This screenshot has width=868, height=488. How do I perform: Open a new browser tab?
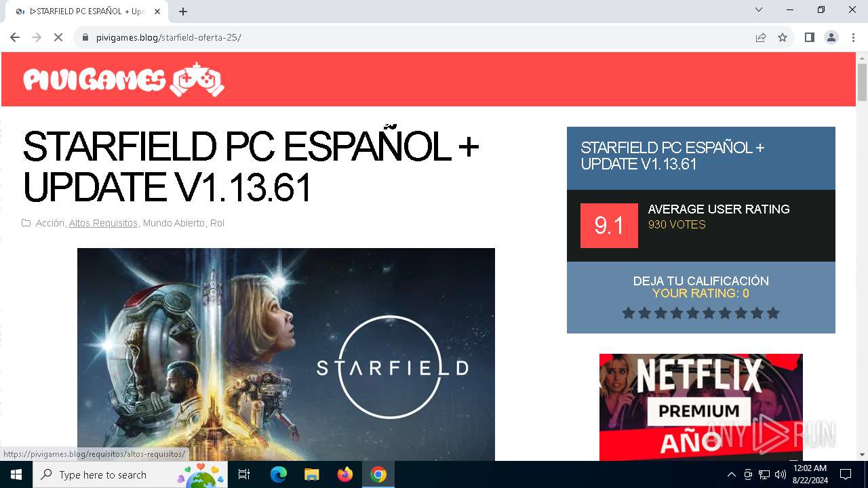182,12
